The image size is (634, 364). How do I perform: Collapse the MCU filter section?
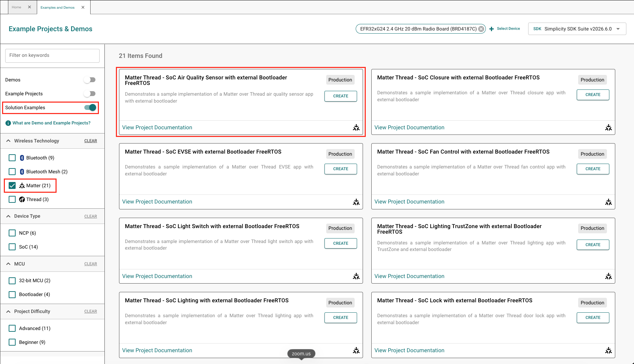pyautogui.click(x=8, y=264)
